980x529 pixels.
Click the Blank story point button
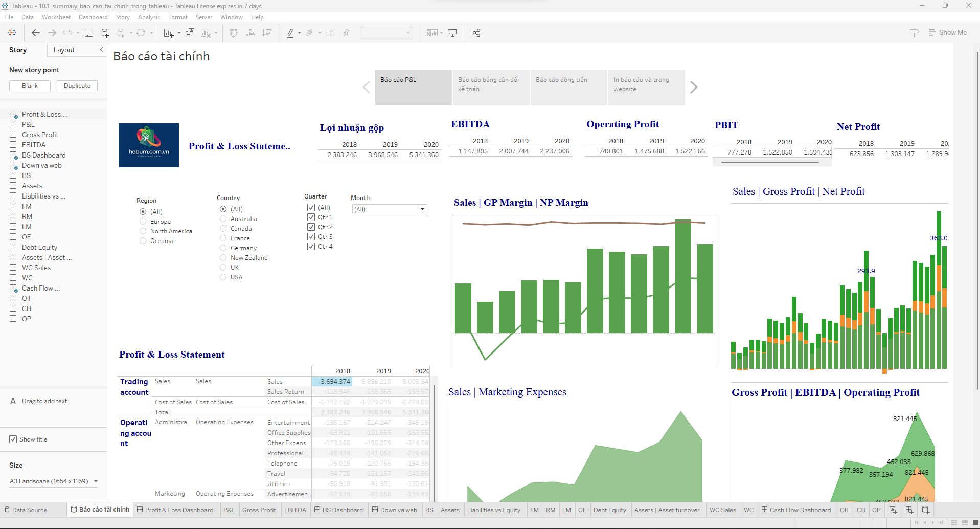click(30, 86)
